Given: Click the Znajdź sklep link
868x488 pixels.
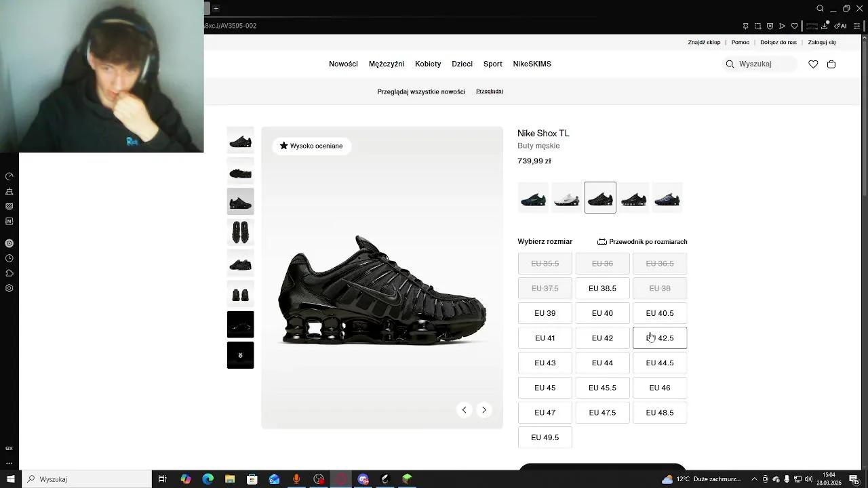Looking at the screenshot, I should (704, 42).
